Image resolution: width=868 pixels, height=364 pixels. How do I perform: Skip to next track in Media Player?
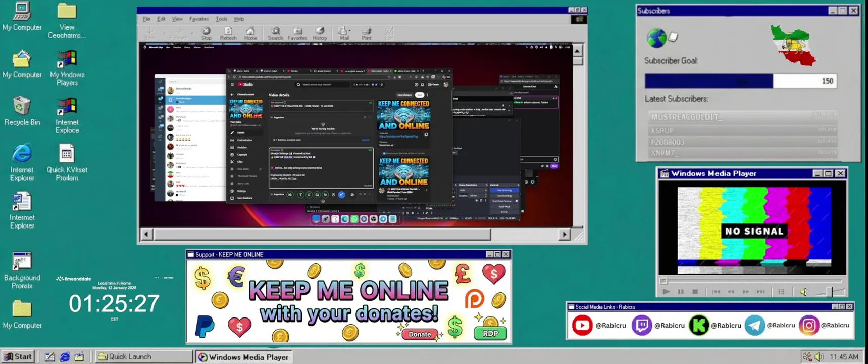click(760, 292)
